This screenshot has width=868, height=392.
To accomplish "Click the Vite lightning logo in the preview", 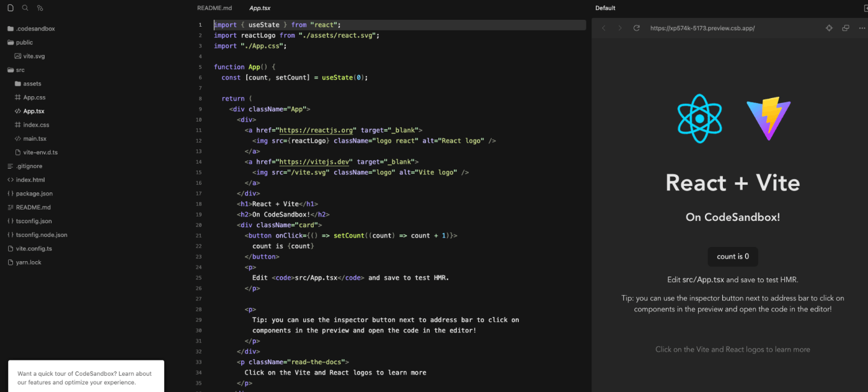I will (768, 118).
